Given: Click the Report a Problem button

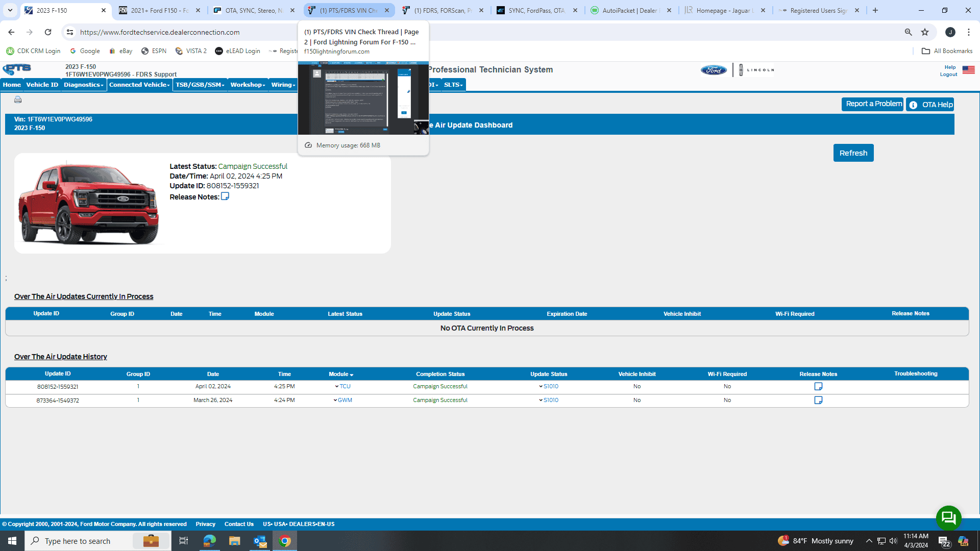Looking at the screenshot, I should (x=873, y=104).
